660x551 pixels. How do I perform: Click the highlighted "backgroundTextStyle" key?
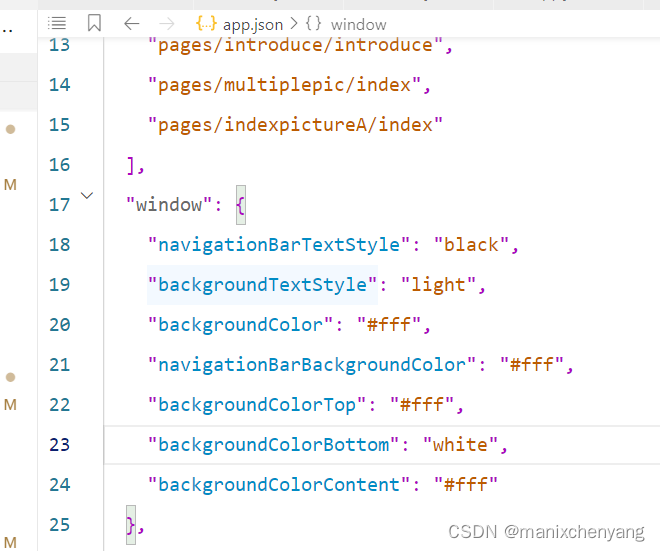point(262,285)
